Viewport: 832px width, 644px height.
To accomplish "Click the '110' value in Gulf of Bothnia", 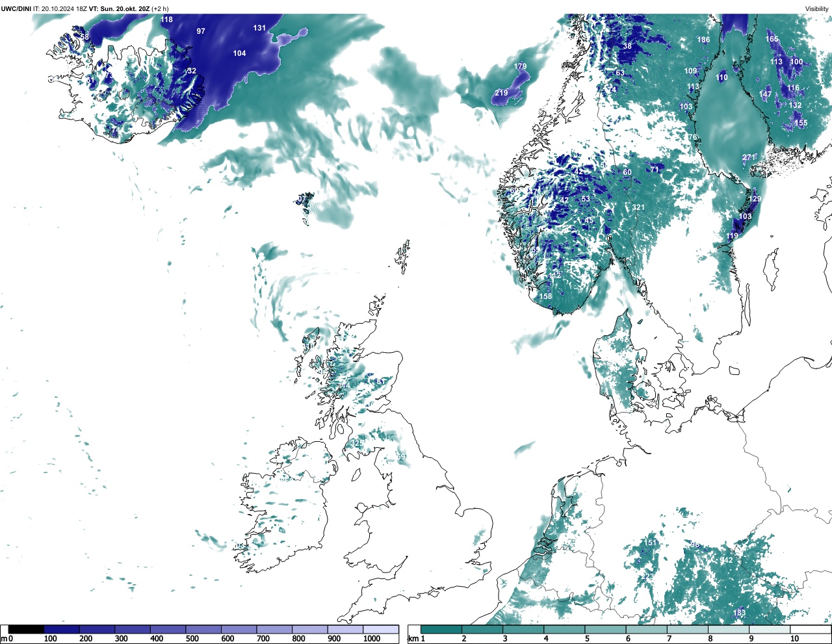I will (722, 77).
